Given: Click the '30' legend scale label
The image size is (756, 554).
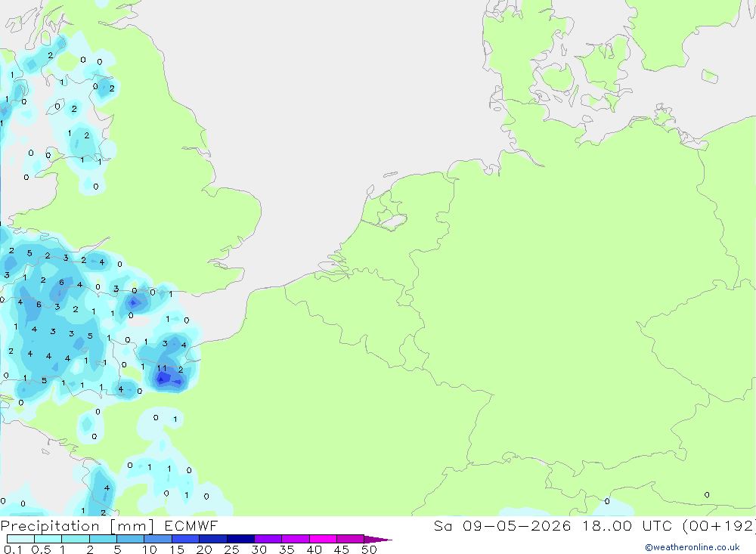Looking at the screenshot, I should [x=259, y=549].
